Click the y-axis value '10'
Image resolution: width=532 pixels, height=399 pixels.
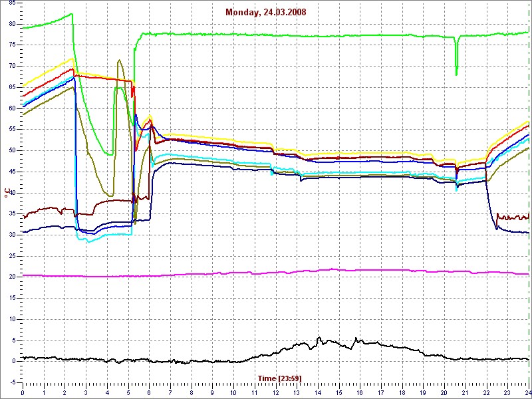point(12,319)
